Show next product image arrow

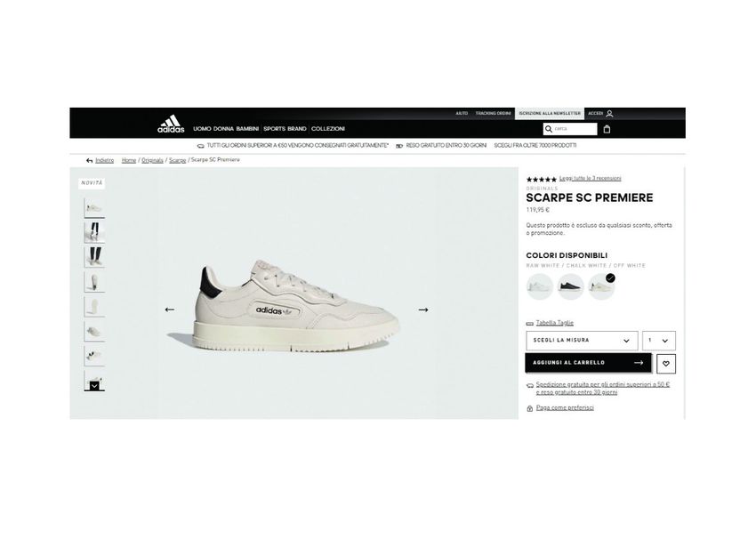(x=422, y=310)
